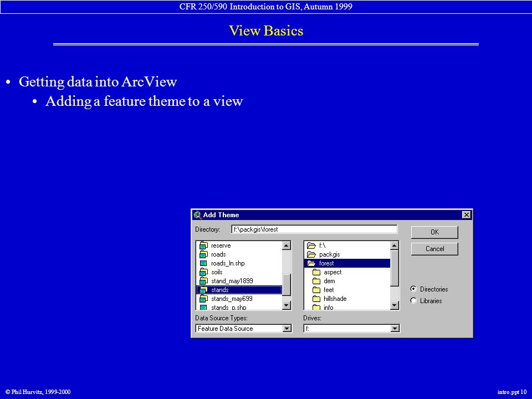Click directory list scrollbar down arrow

click(x=394, y=305)
